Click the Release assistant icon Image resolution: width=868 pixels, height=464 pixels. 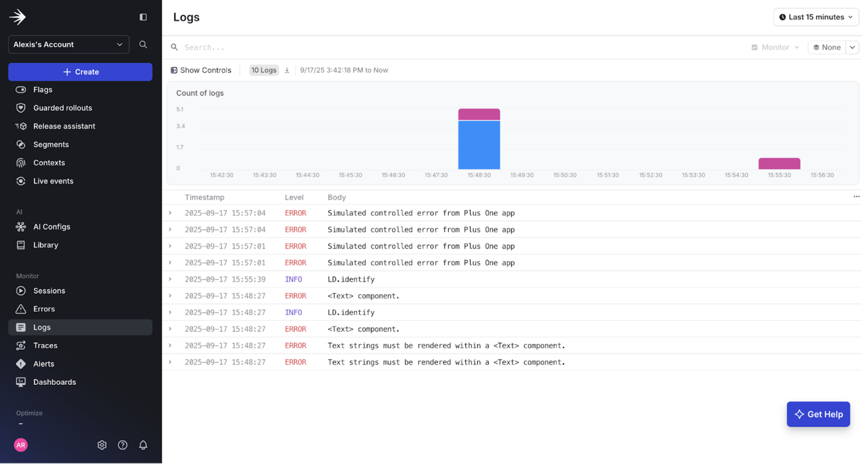(x=21, y=126)
